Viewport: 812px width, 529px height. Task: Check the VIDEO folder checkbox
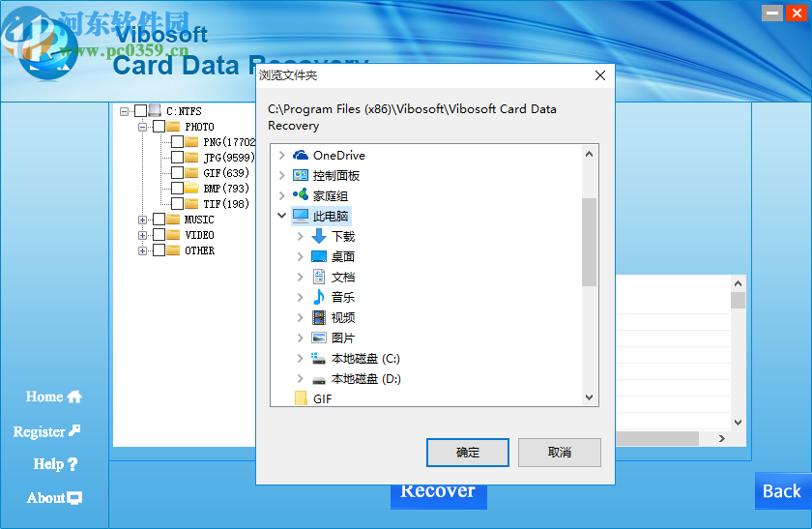(x=159, y=235)
